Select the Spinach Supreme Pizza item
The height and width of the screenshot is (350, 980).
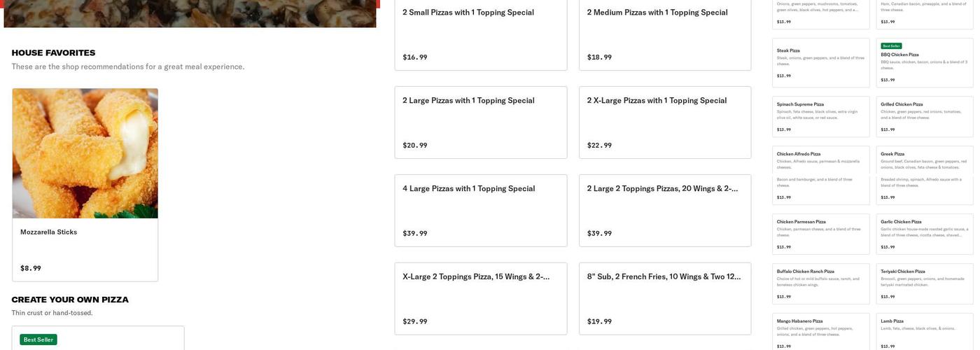click(820, 116)
